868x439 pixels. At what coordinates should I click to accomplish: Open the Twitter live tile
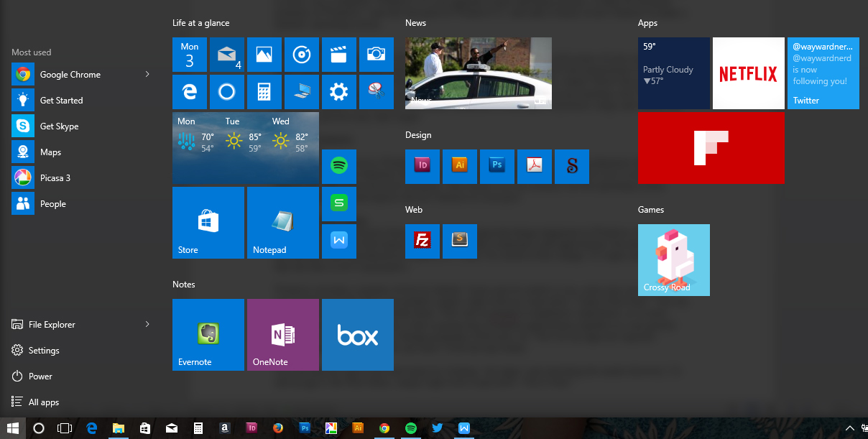(823, 73)
